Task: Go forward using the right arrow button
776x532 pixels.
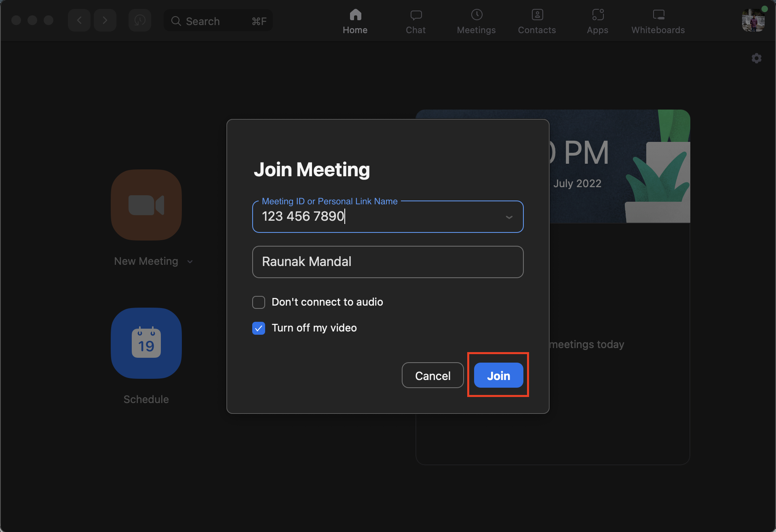Action: [x=105, y=21]
